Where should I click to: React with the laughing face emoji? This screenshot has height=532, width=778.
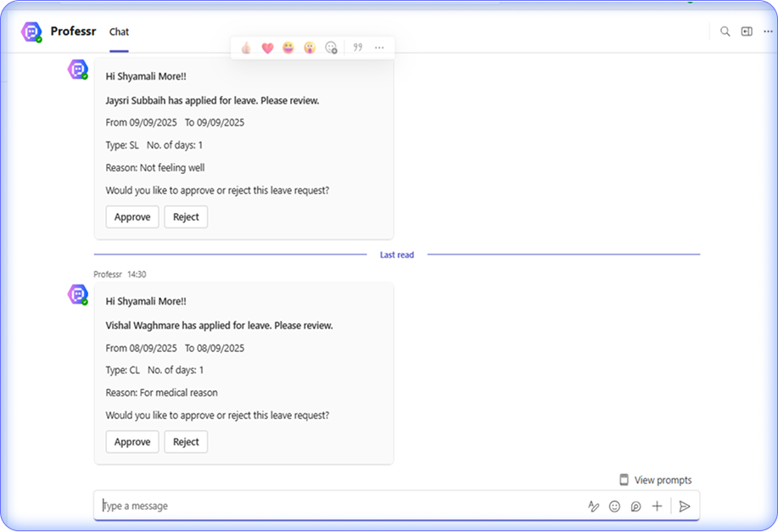coord(288,48)
